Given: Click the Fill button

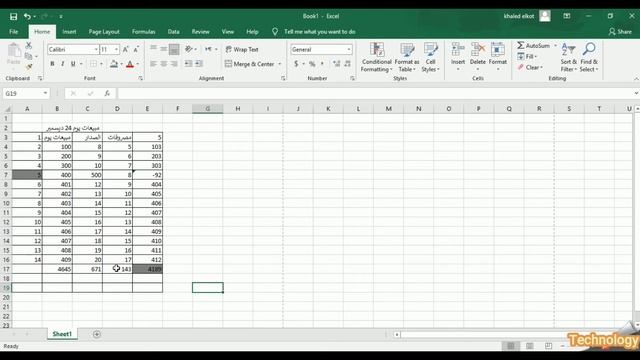Looking at the screenshot, I should coord(527,56).
